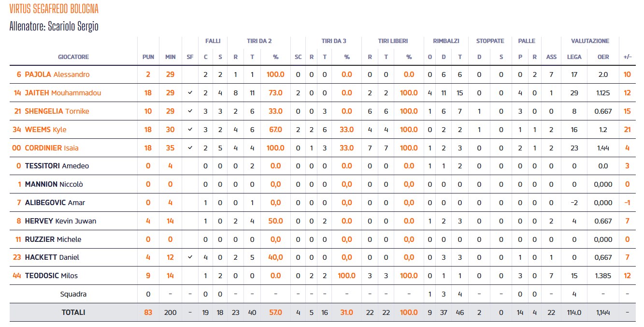
Task: Click the ASS column header
Action: [551, 57]
